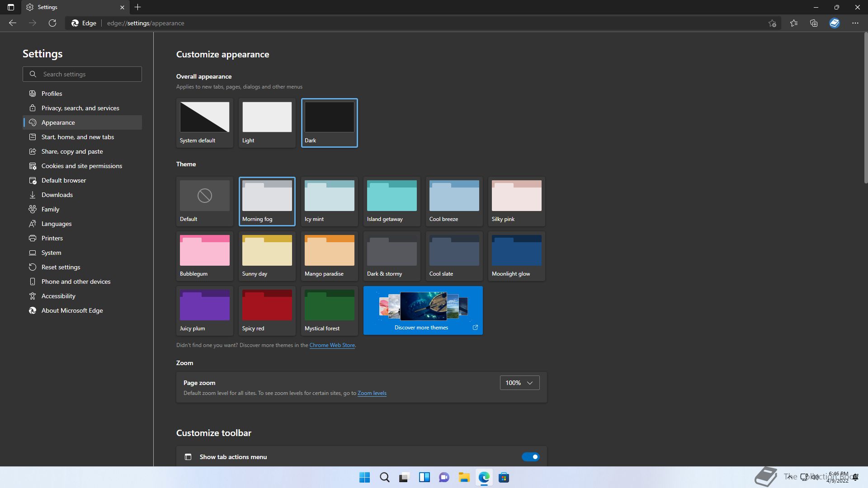The height and width of the screenshot is (488, 868).
Task: Add this page to favorites star icon
Action: pos(772,23)
